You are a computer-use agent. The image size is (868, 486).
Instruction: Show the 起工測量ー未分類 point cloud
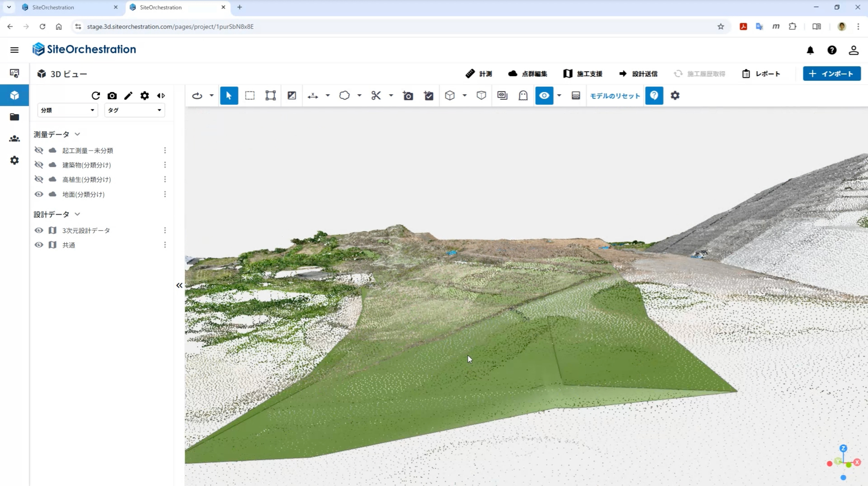coord(39,150)
